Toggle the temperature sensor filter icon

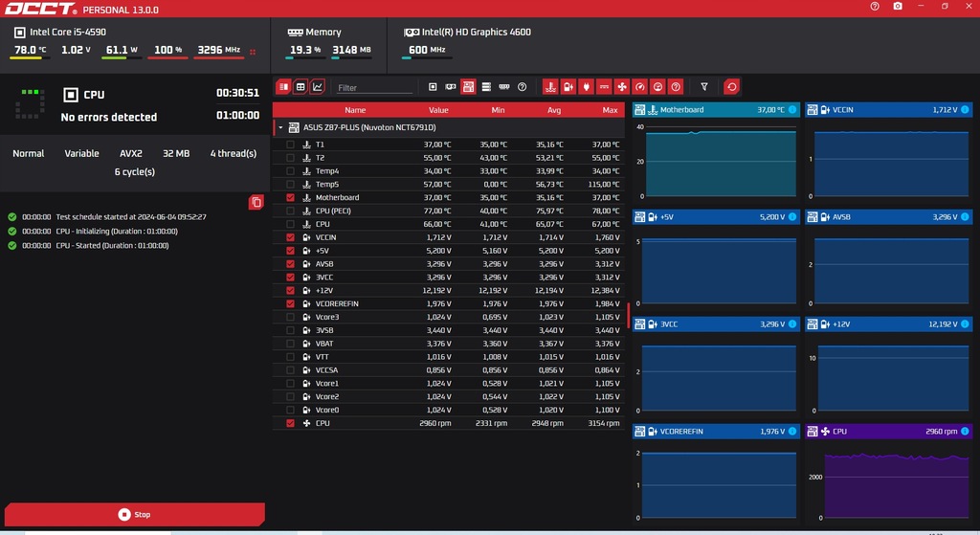click(x=550, y=87)
